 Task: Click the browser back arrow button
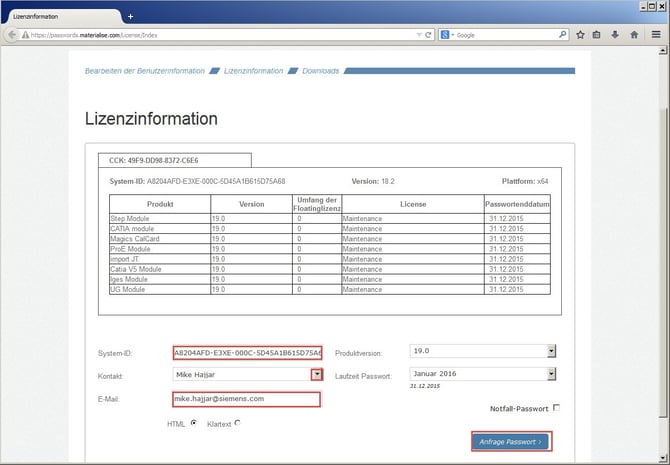pyautogui.click(x=12, y=34)
